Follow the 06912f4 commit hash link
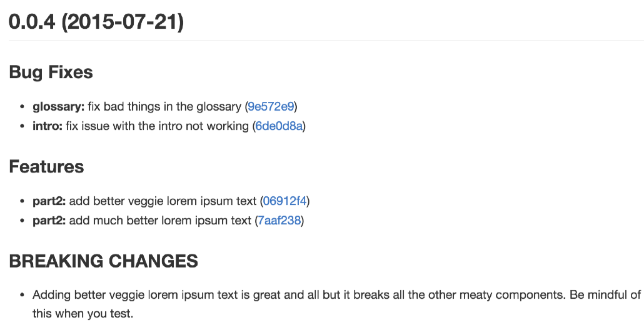The height and width of the screenshot is (325, 644). (x=284, y=201)
